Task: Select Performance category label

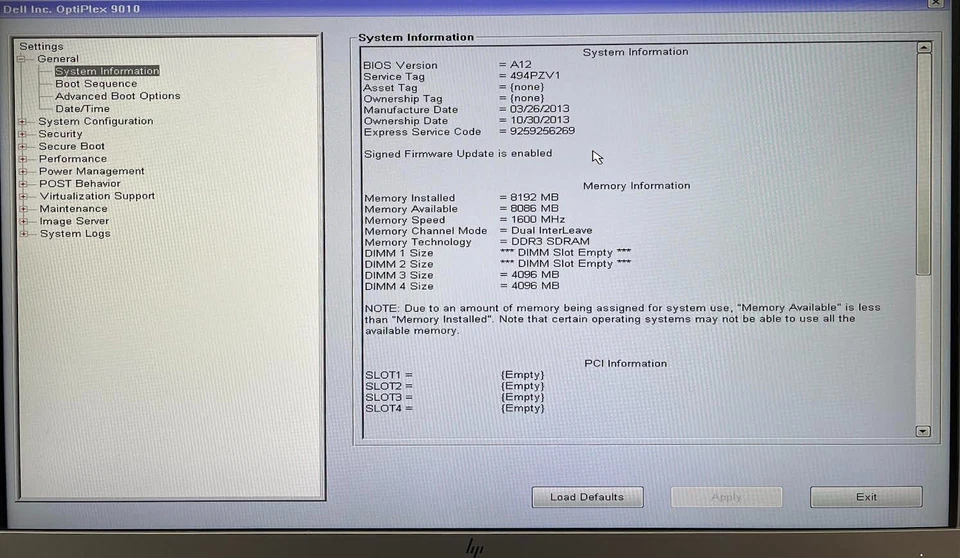Action: point(73,159)
